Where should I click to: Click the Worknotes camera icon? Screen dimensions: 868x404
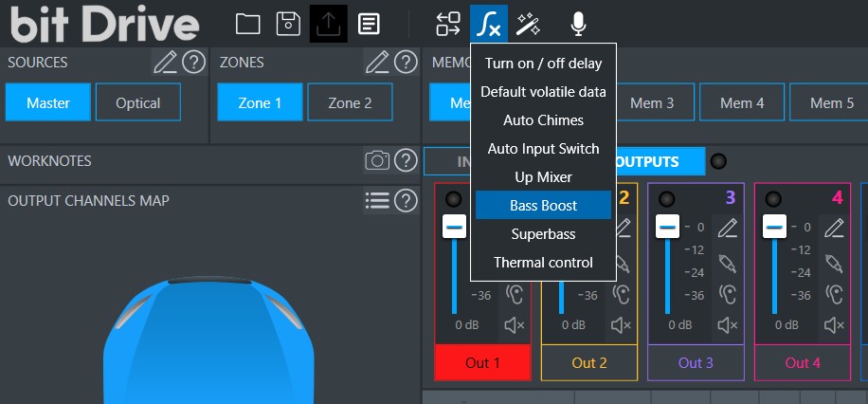click(x=377, y=160)
